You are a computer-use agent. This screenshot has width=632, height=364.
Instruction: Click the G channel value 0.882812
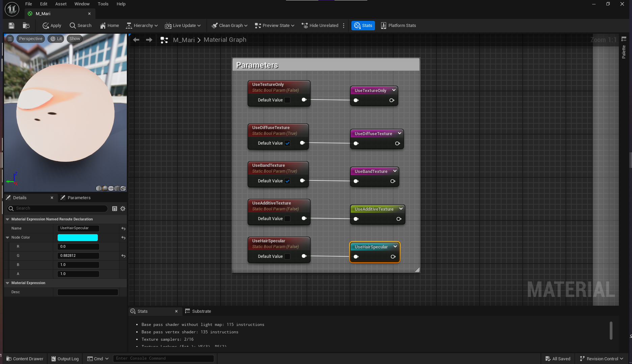point(78,256)
